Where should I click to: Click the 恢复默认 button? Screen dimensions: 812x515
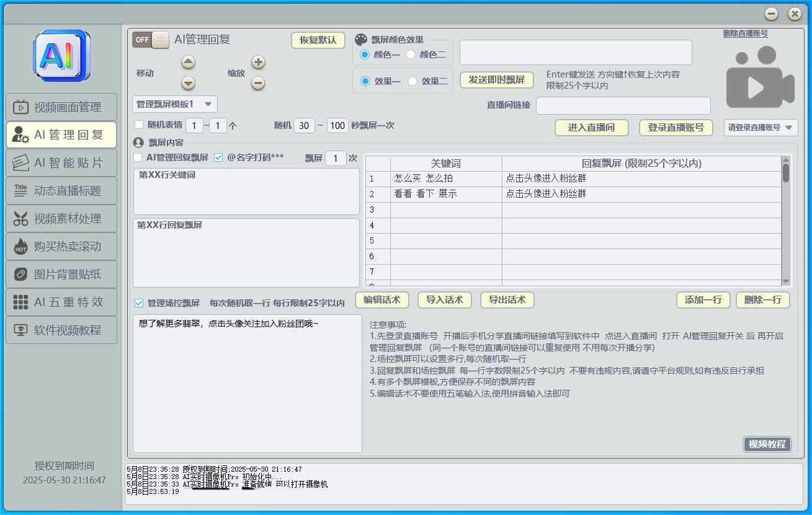click(x=318, y=40)
